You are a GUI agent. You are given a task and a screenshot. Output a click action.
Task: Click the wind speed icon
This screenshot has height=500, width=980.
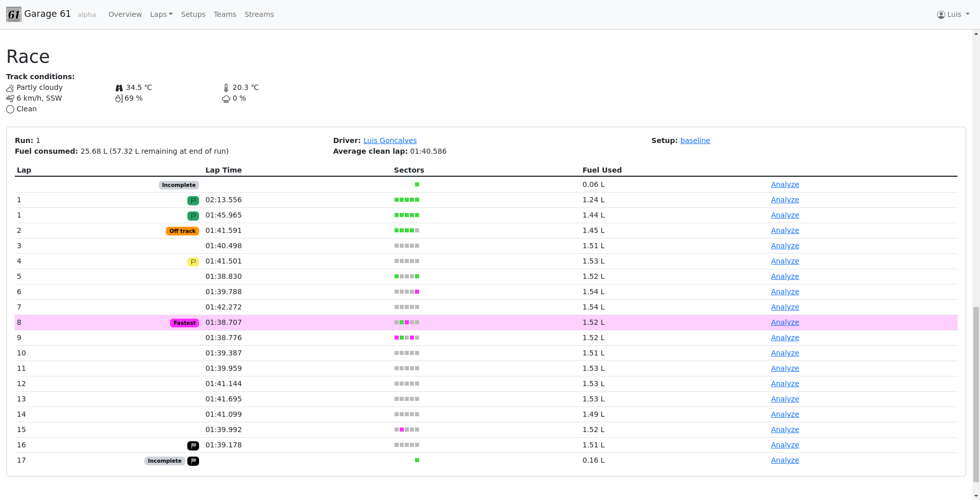coord(10,99)
